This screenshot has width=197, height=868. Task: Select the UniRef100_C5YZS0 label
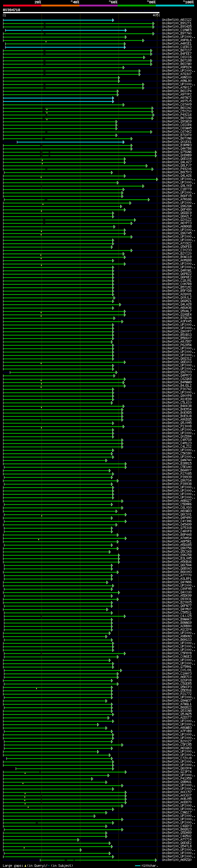pyautogui.click(x=177, y=111)
